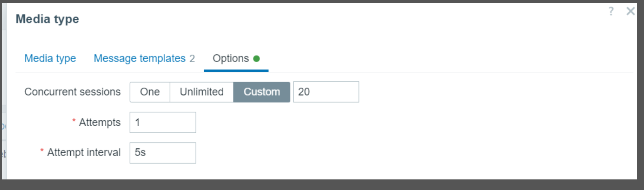Image resolution: width=644 pixels, height=190 pixels.
Task: Select the Custom sessions option
Action: click(262, 92)
